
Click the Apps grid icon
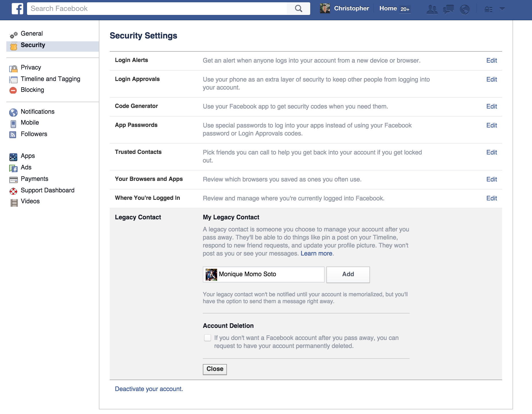[x=13, y=157]
